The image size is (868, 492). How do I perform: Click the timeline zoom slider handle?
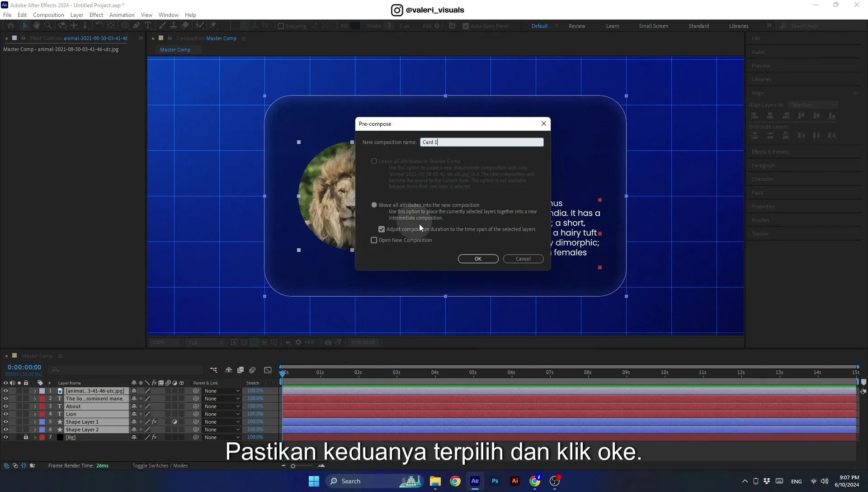point(293,466)
